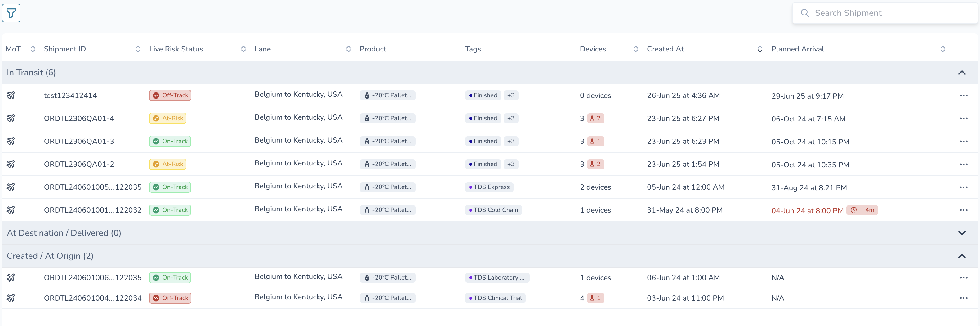Image resolution: width=980 pixels, height=326 pixels.
Task: Open three-dot menu for ORDTL240601004 shipment
Action: [963, 298]
